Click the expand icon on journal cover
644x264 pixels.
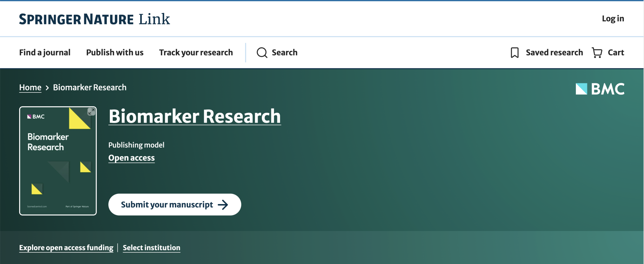(91, 112)
